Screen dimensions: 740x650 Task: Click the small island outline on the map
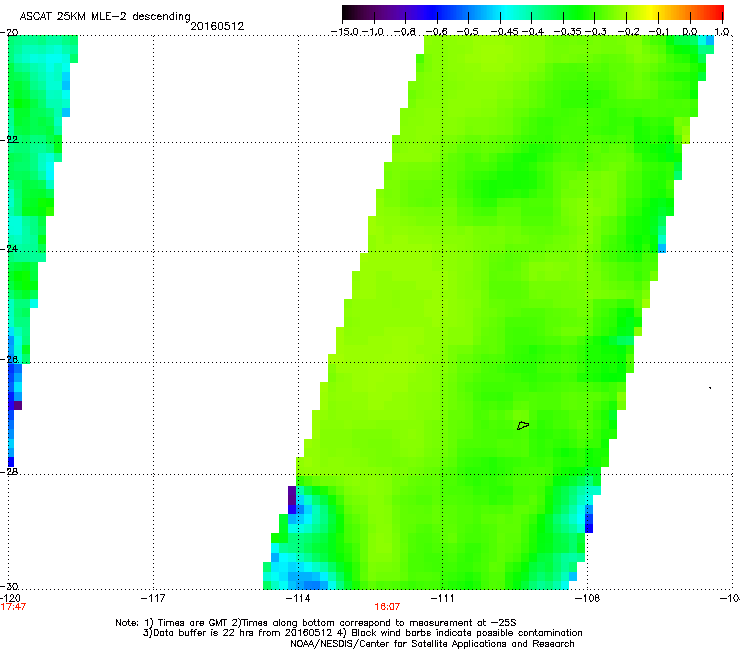[523, 425]
